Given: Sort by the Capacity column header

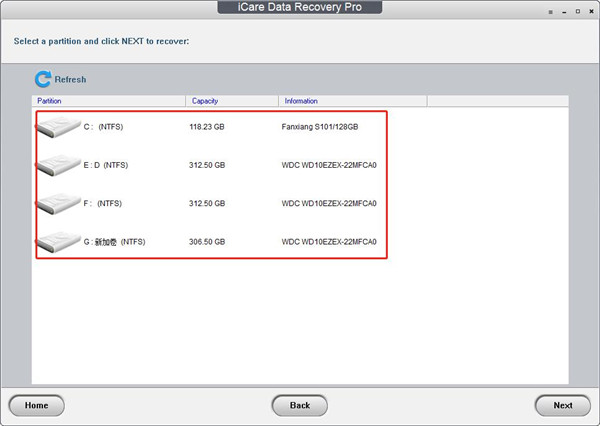Looking at the screenshot, I should coord(232,101).
